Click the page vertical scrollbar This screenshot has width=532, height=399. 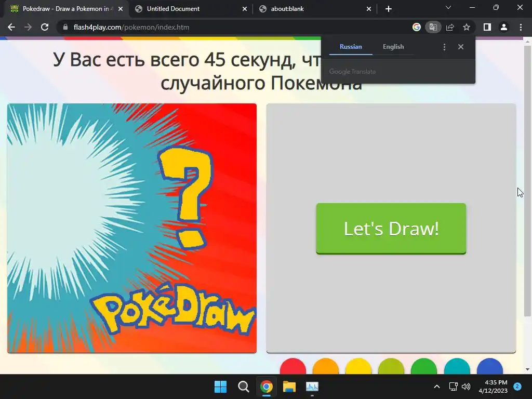[x=527, y=181]
